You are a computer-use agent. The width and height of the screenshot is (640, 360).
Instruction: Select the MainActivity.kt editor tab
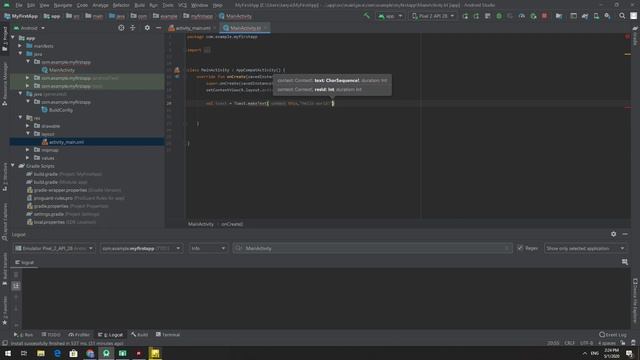click(x=245, y=28)
